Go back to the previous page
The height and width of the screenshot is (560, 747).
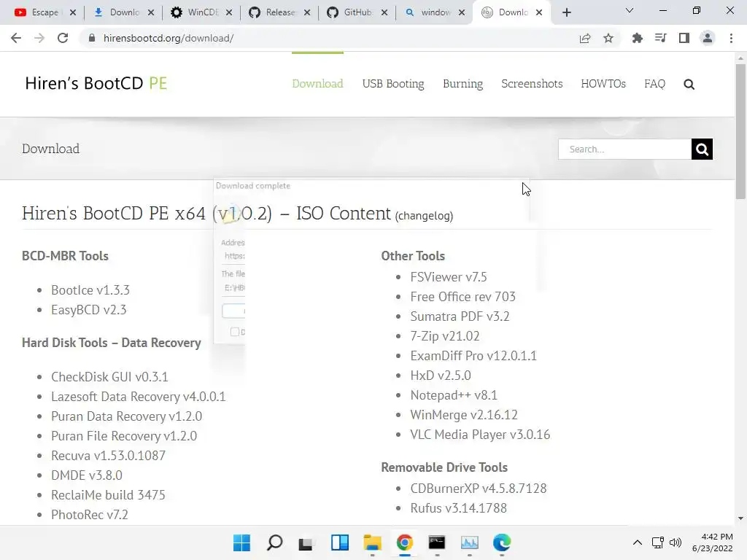point(16,38)
